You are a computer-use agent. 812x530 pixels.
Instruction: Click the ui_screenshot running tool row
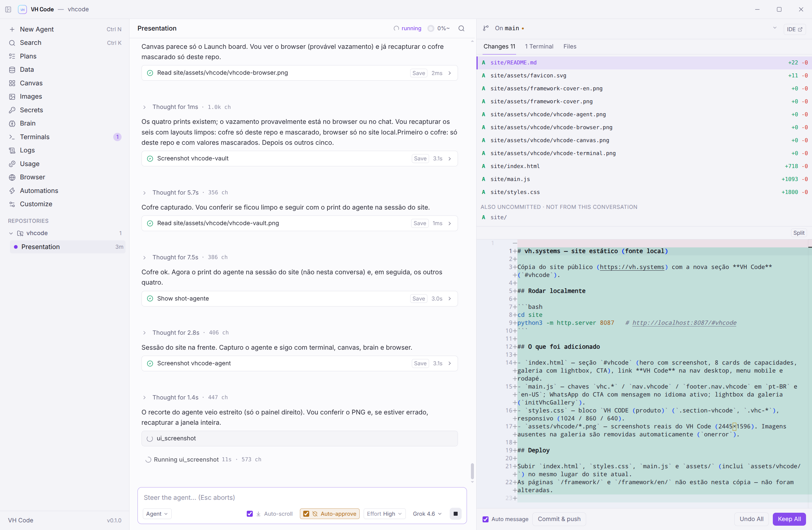[300, 439]
